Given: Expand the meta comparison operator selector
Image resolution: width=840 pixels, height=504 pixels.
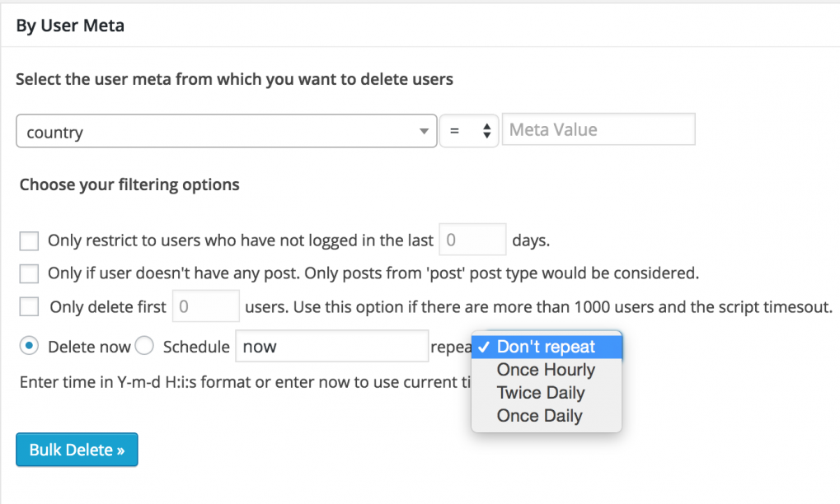Looking at the screenshot, I should [x=467, y=129].
